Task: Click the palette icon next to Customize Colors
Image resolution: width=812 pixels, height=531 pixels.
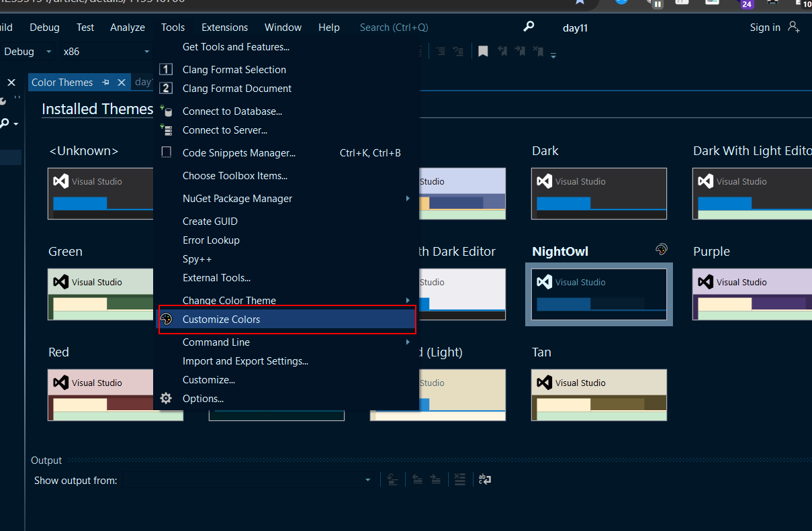Action: click(x=167, y=319)
